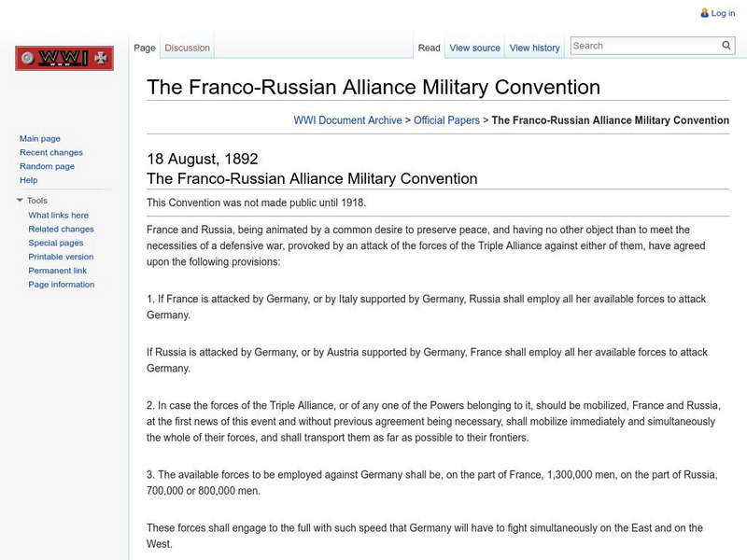Click the search magnifier icon
Image resolution: width=747 pixels, height=560 pixels.
(726, 46)
